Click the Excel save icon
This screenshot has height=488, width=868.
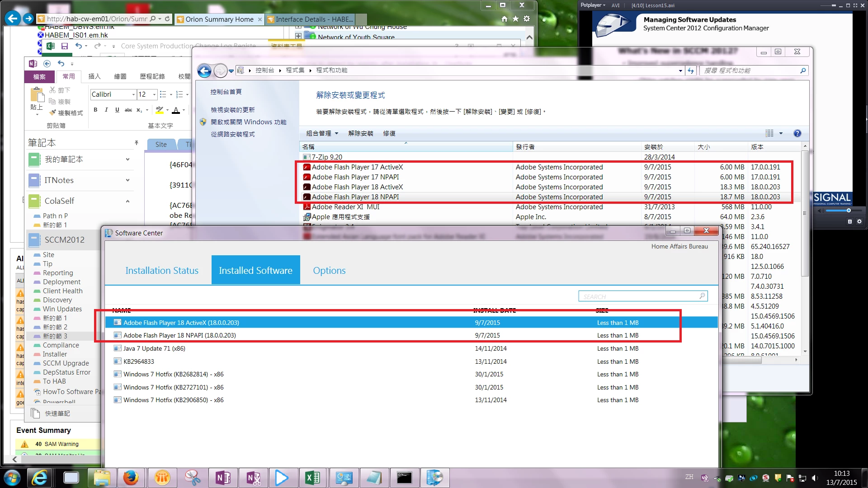coord(65,46)
